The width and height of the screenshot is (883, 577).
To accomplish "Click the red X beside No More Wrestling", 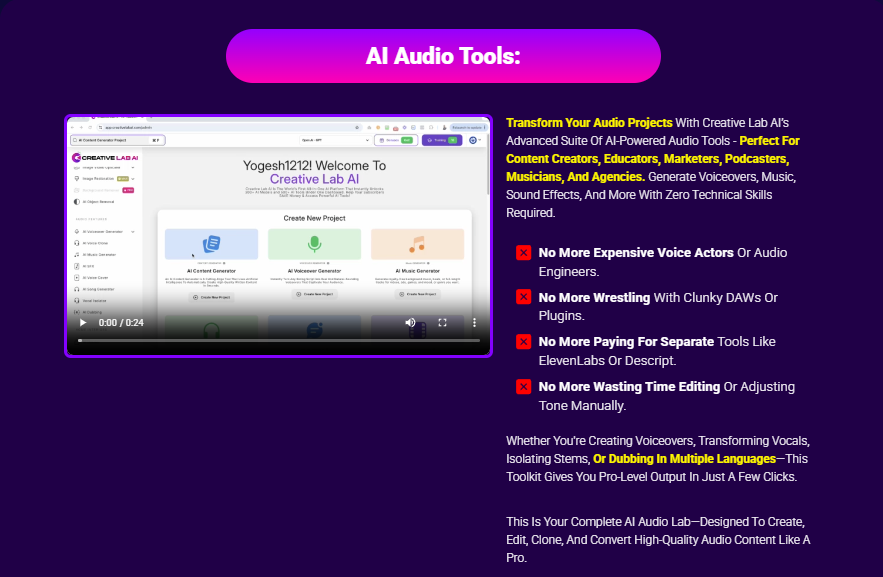I will tap(524, 297).
